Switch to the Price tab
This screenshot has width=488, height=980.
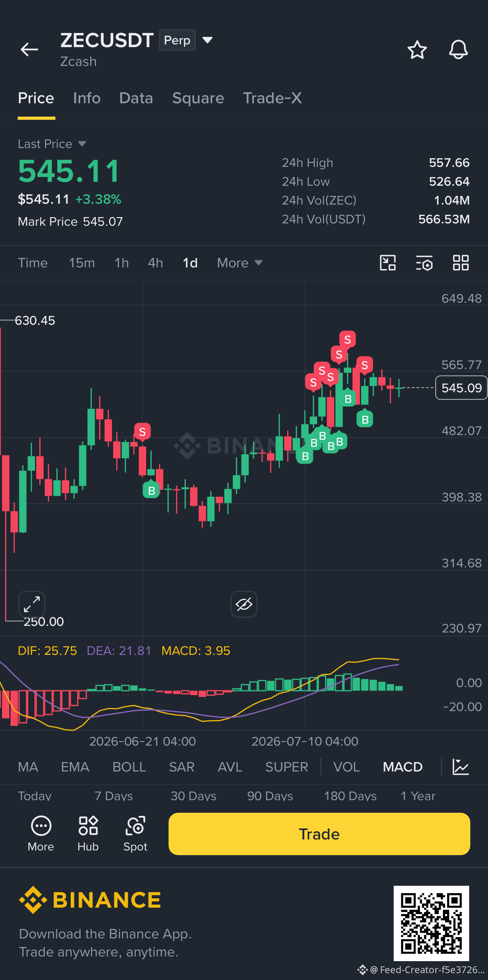36,98
